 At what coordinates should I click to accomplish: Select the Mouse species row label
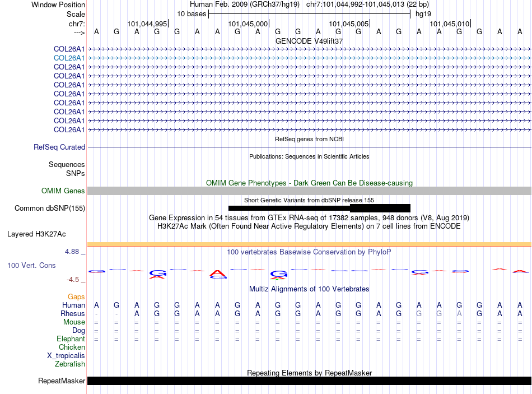pyautogui.click(x=74, y=322)
